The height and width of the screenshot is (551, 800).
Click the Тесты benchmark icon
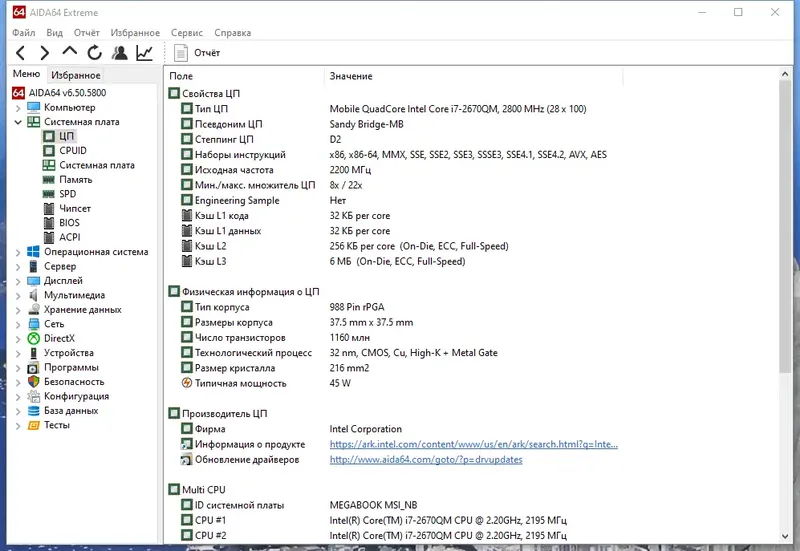34,425
